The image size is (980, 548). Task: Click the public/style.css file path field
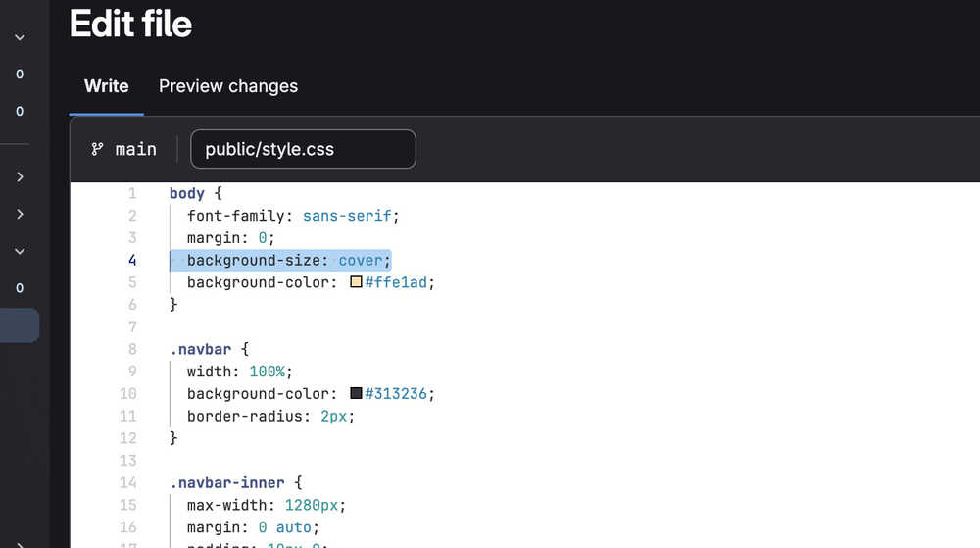tap(303, 149)
